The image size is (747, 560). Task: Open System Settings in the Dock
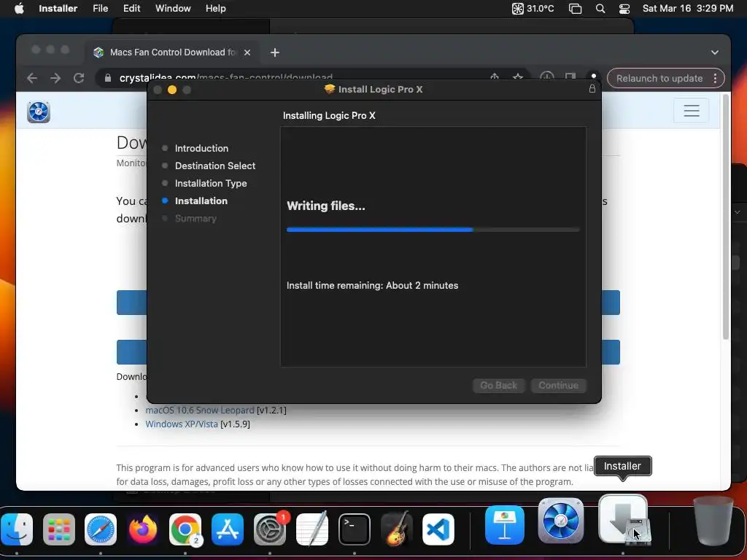point(270,529)
